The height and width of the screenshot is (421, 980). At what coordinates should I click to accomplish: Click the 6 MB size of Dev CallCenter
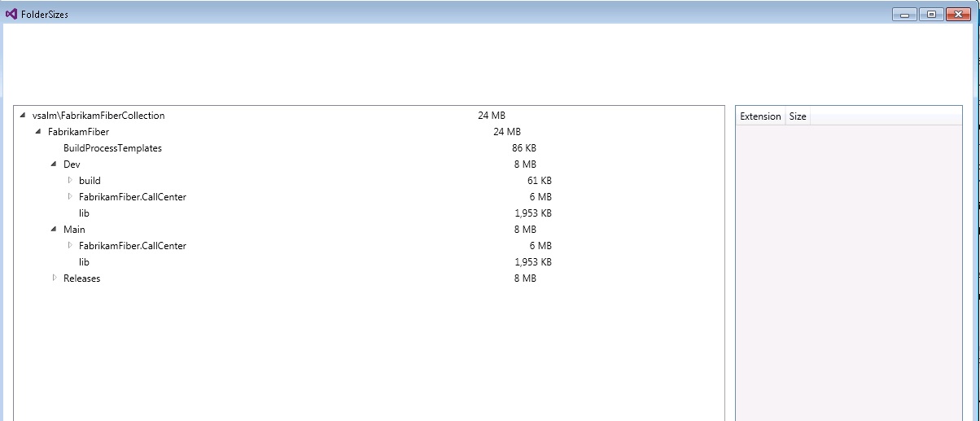tap(540, 197)
